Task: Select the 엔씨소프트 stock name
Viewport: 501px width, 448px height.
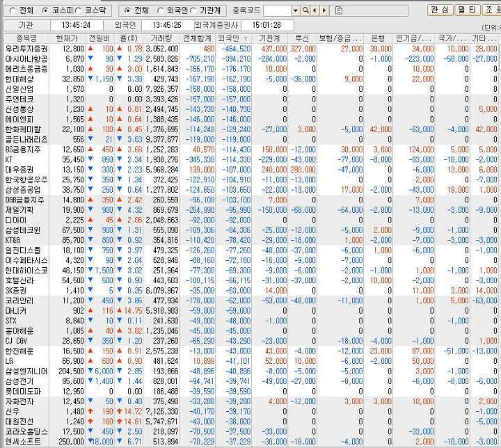Action: pos(23,442)
